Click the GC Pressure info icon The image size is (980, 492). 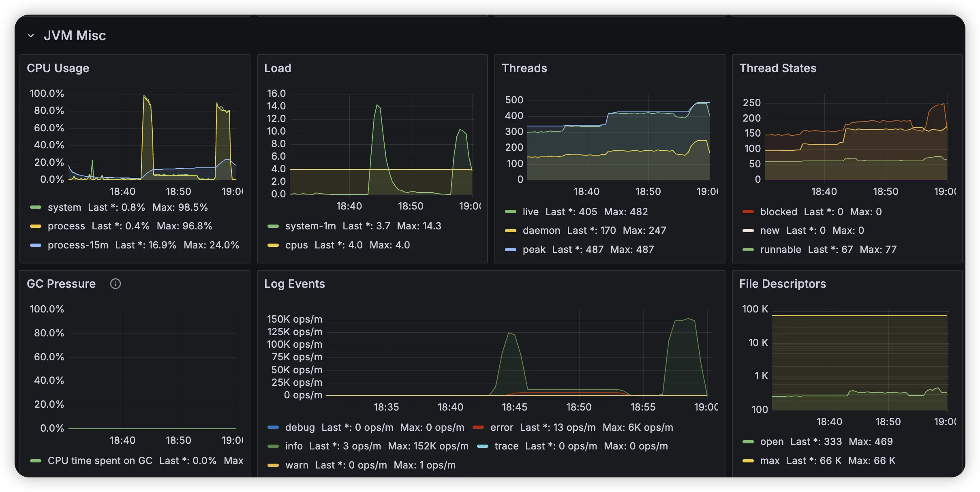click(x=116, y=284)
